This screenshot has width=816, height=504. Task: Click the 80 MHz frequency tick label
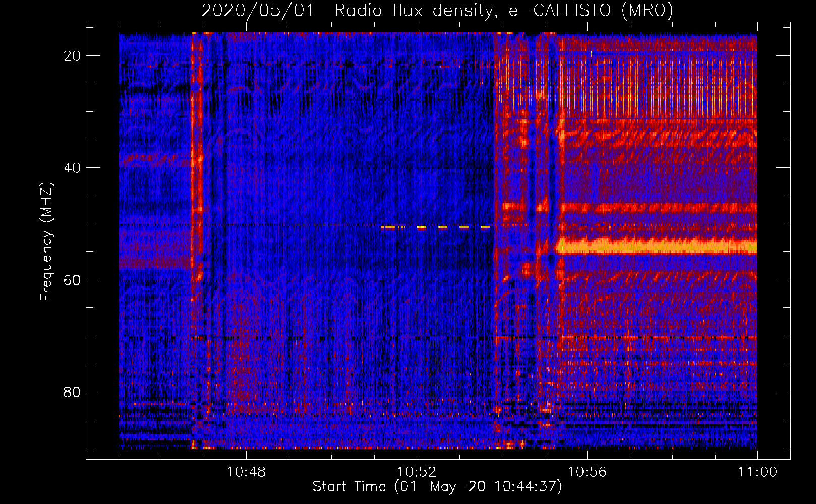point(72,392)
